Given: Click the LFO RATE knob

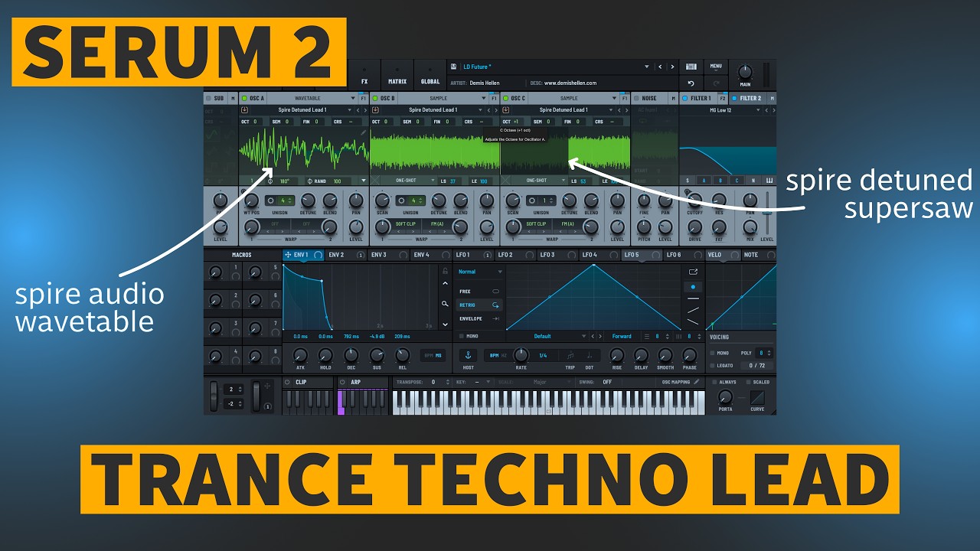Looking at the screenshot, I should click(x=521, y=355).
